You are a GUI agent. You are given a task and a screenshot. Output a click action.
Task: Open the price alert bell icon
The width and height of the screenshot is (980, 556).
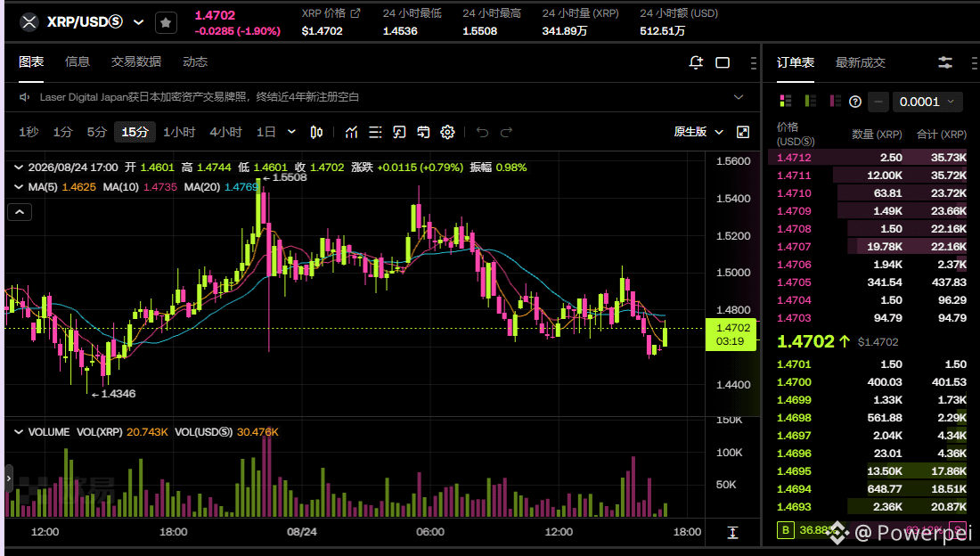tap(696, 61)
